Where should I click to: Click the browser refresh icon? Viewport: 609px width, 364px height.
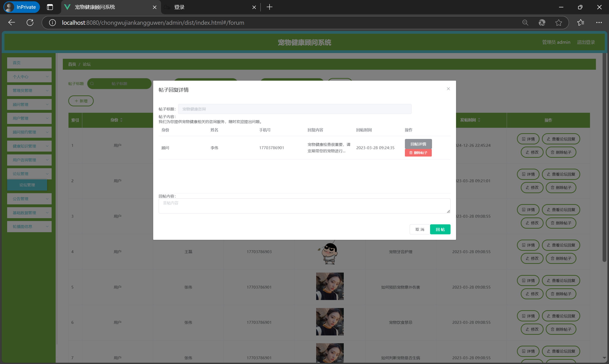(x=30, y=23)
